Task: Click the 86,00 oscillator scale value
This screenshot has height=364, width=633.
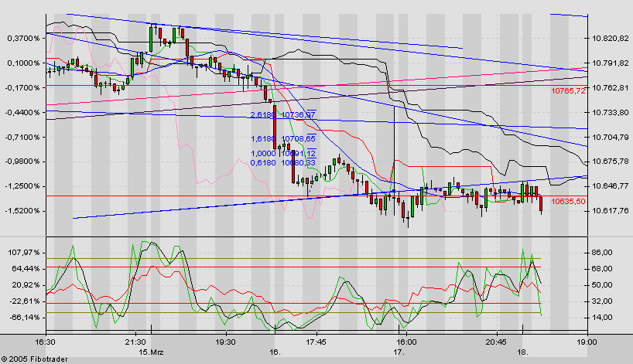Action: [x=602, y=253]
